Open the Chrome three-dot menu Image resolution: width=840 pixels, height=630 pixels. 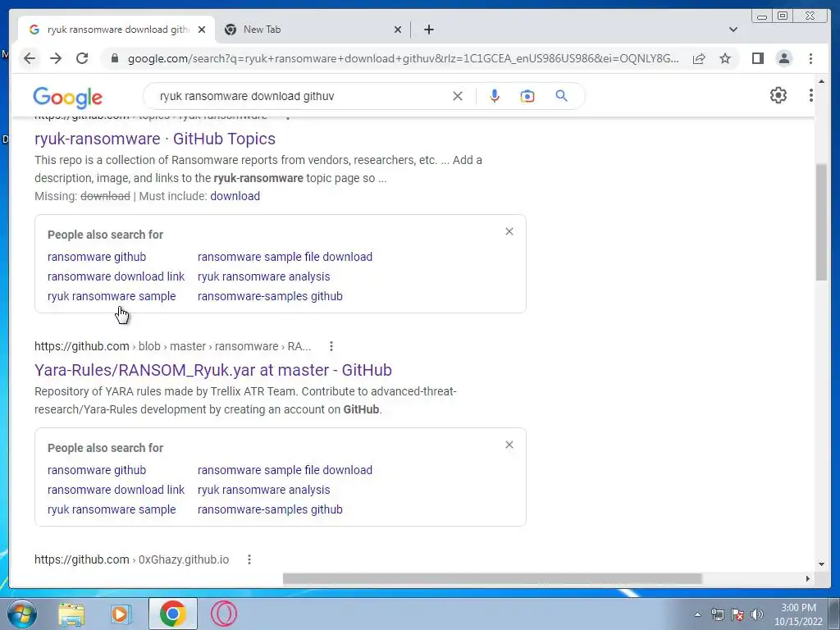(810, 58)
